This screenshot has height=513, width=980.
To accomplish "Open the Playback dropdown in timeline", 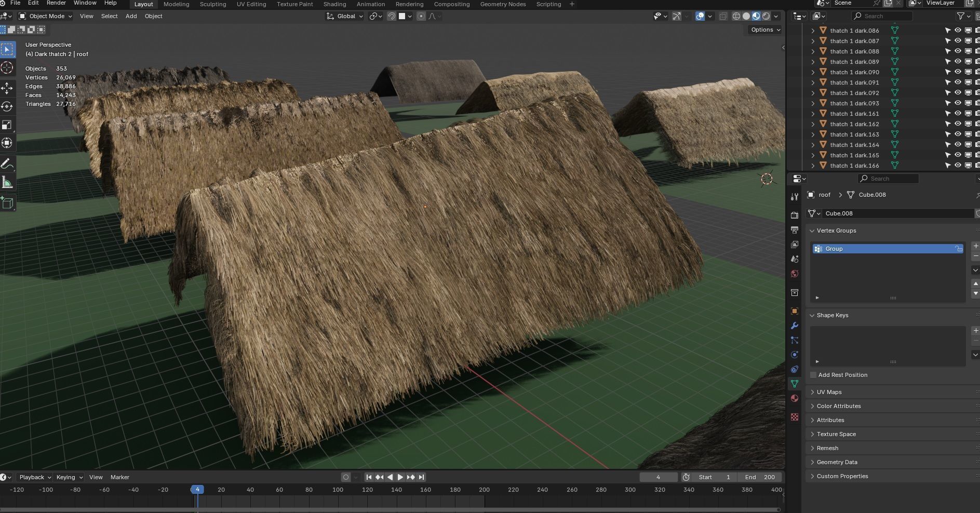I will click(x=35, y=477).
